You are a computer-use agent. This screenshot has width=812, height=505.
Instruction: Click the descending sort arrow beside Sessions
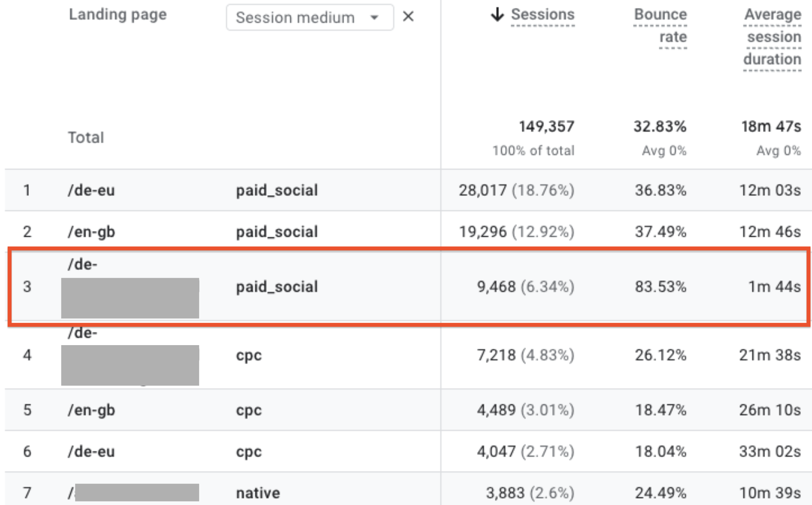tap(497, 15)
